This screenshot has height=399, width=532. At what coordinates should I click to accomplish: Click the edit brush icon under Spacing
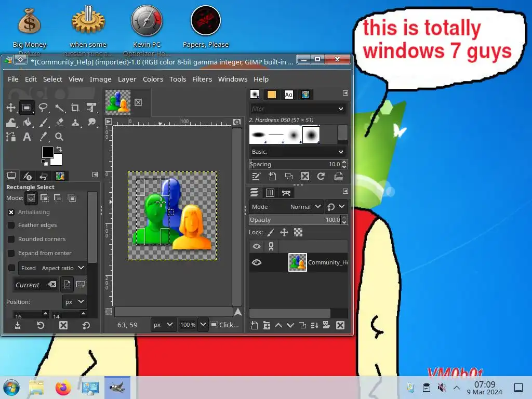pyautogui.click(x=256, y=177)
